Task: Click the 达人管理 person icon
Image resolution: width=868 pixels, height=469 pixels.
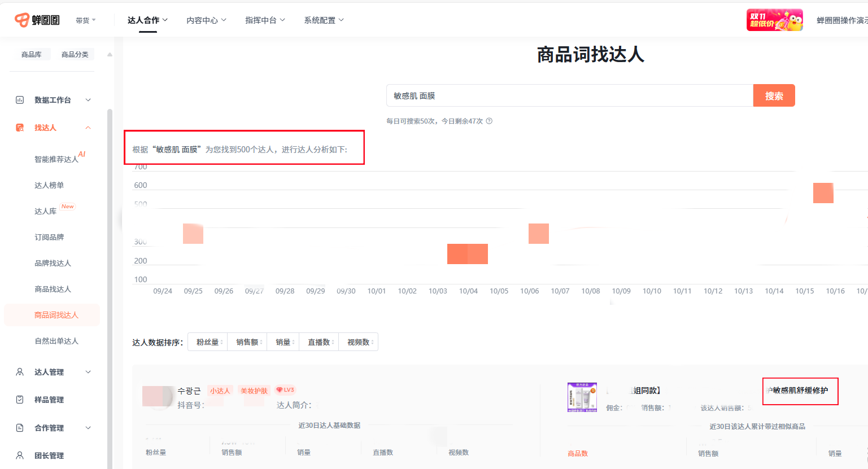Action: [20, 372]
